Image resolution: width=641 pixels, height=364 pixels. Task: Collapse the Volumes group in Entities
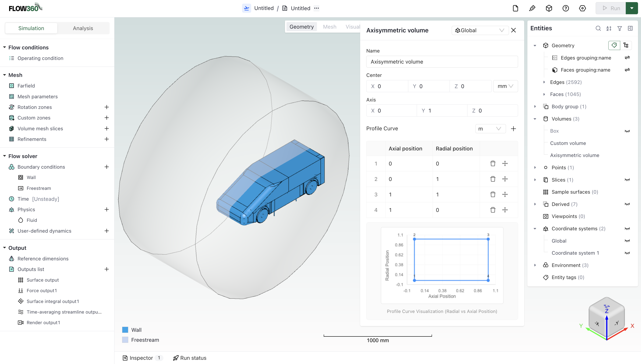(x=535, y=119)
